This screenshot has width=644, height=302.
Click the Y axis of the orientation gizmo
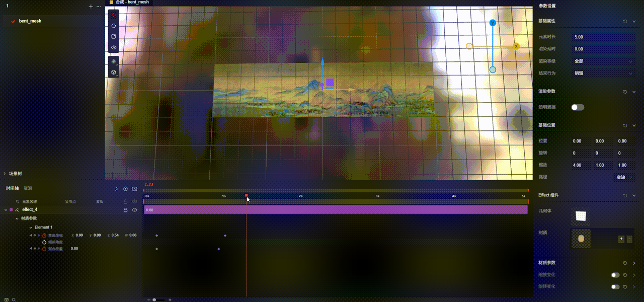[493, 23]
